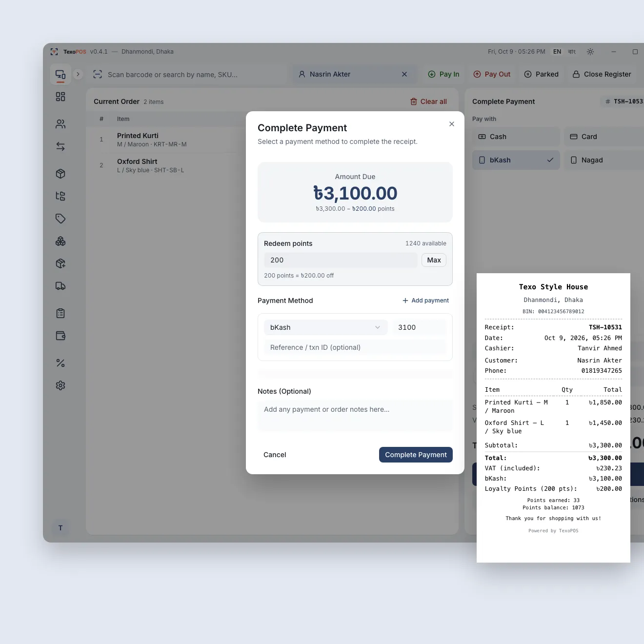
Task: Select Nagad in Pay with panel
Action: coord(604,160)
